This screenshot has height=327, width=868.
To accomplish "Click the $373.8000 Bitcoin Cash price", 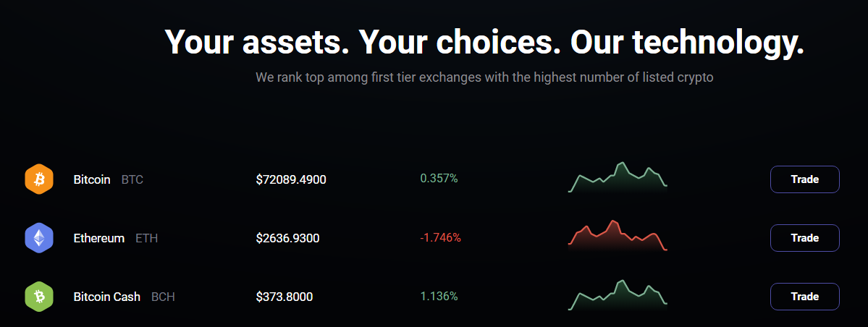I will (285, 297).
